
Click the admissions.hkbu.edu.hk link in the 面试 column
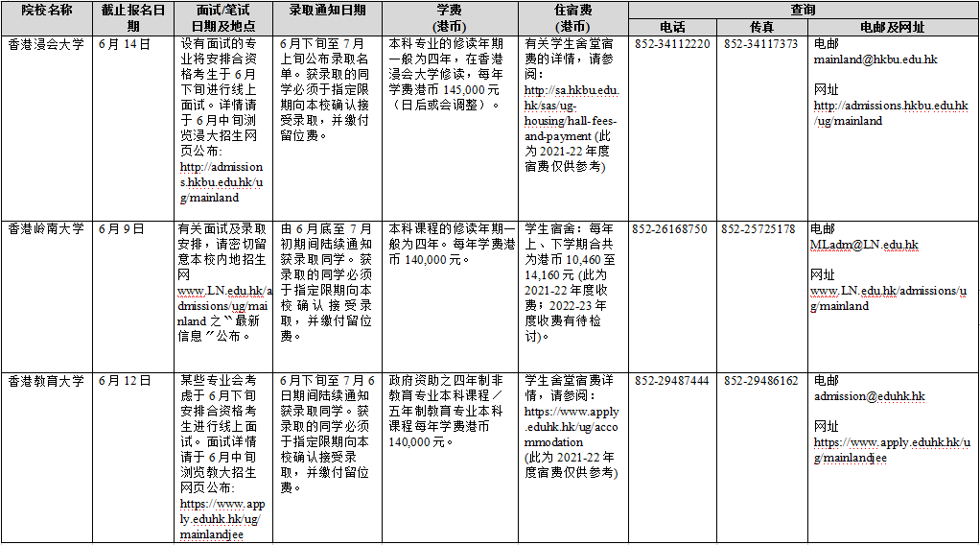[x=221, y=182]
